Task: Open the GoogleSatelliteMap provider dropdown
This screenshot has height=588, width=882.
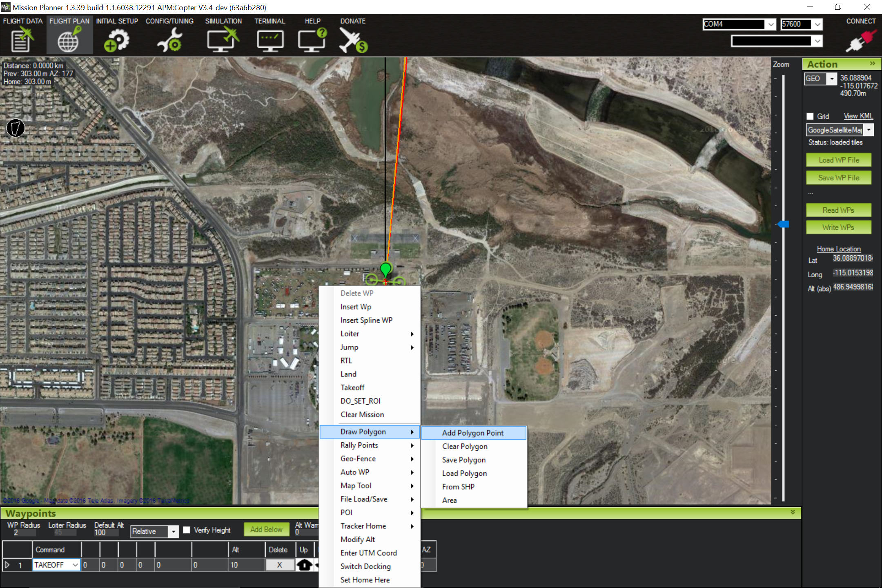Action: pyautogui.click(x=869, y=130)
